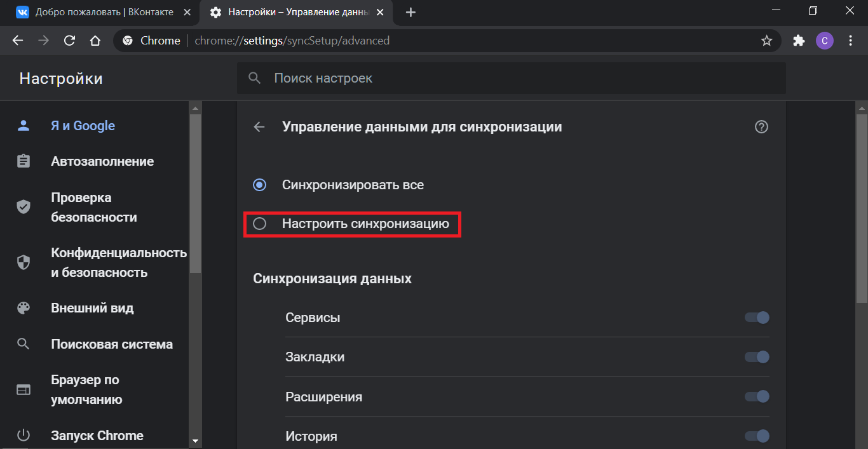Click the sidebar scrollbar down arrow
Viewport: 868px width, 449px height.
pos(195,441)
